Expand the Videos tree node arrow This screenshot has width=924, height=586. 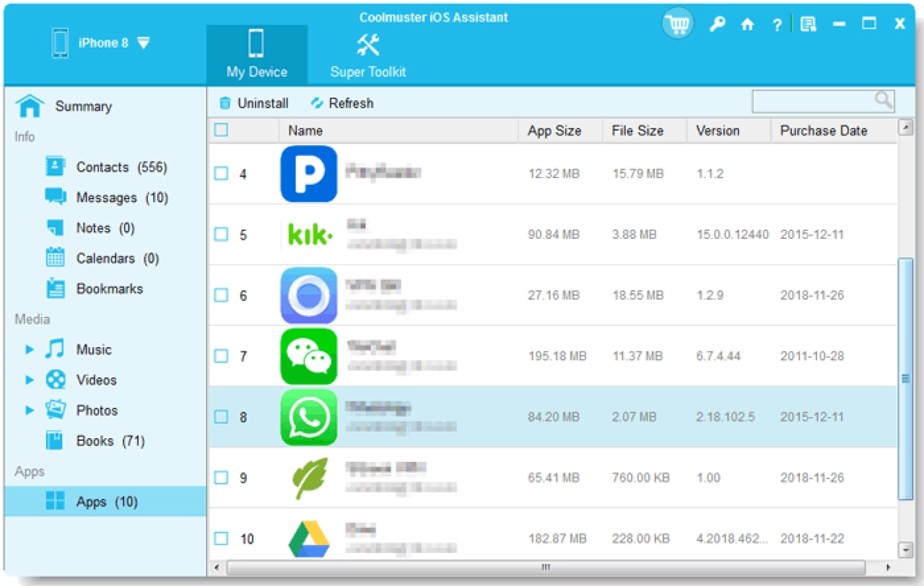(30, 380)
